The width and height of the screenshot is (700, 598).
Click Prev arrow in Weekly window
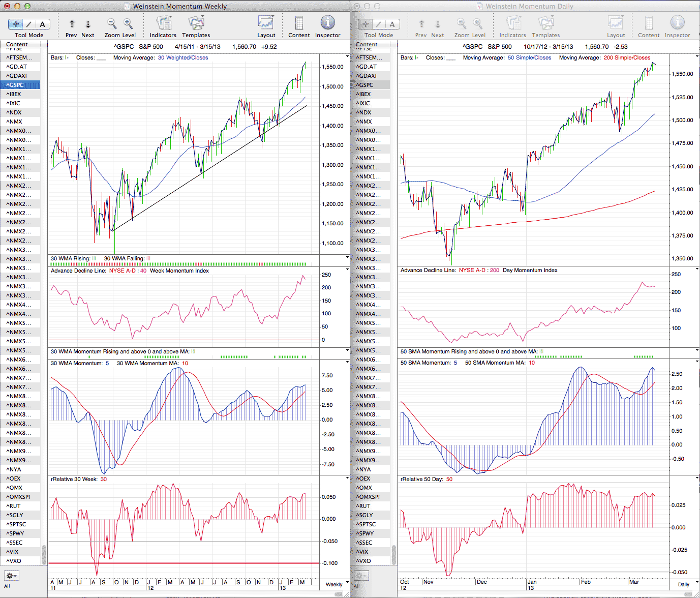tap(72, 24)
